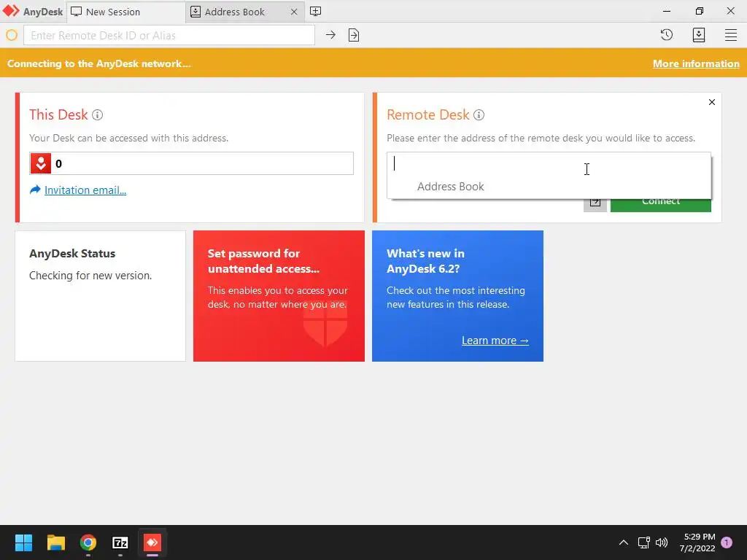Open Set password for unattended access tile
The height and width of the screenshot is (560, 747).
pos(279,296)
